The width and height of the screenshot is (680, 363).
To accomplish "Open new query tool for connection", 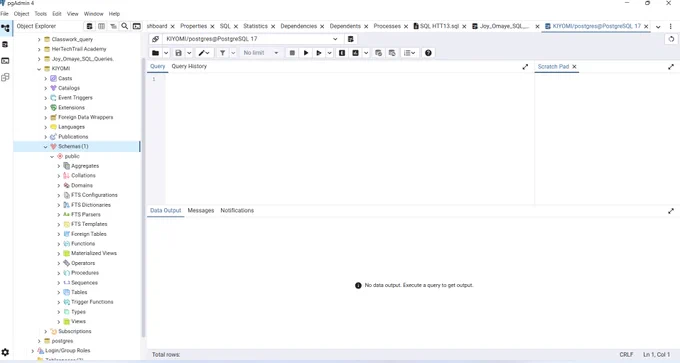I will 350,39.
